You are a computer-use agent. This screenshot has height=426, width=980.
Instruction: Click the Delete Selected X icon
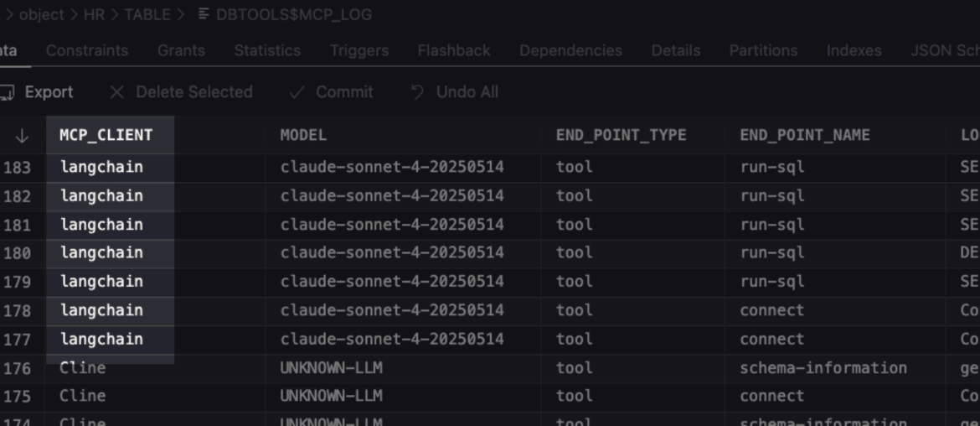(117, 92)
